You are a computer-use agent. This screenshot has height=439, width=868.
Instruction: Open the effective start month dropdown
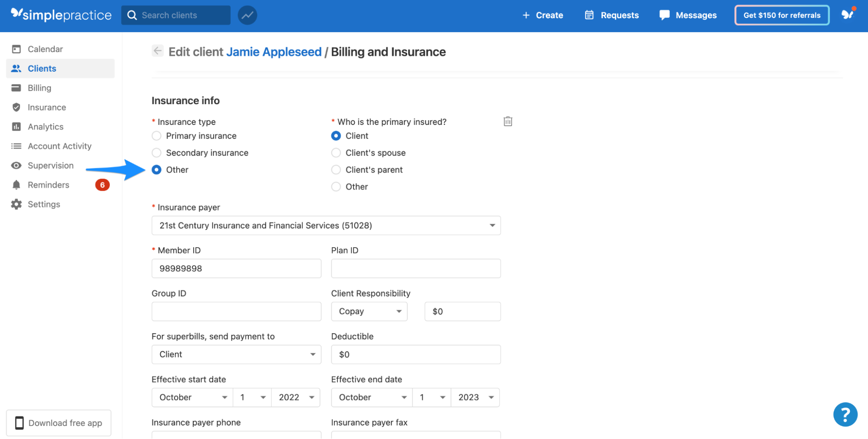tap(192, 397)
